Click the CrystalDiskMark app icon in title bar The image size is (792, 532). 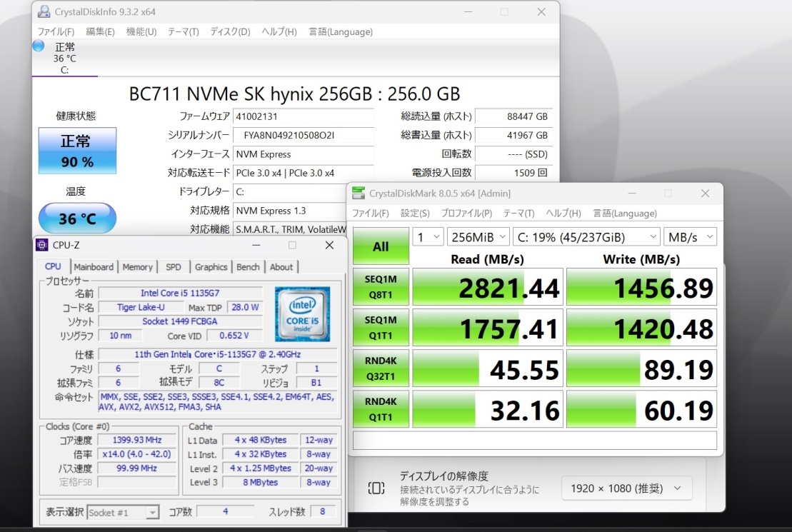[x=359, y=193]
